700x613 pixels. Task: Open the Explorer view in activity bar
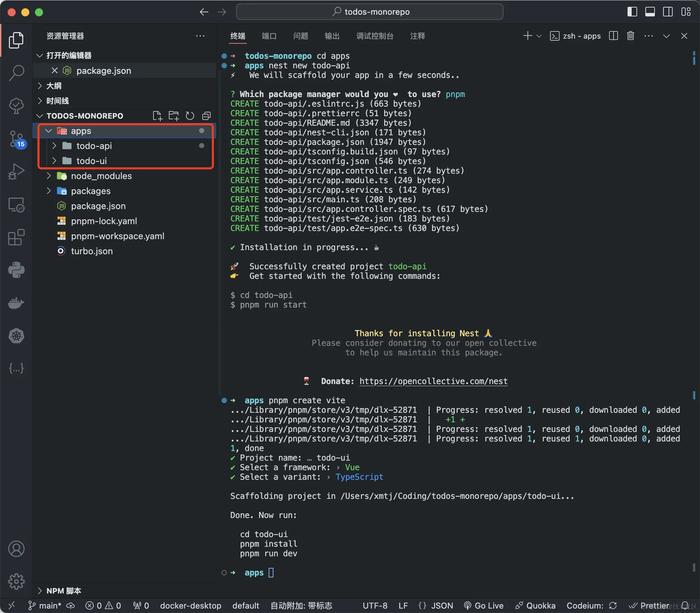coord(16,40)
